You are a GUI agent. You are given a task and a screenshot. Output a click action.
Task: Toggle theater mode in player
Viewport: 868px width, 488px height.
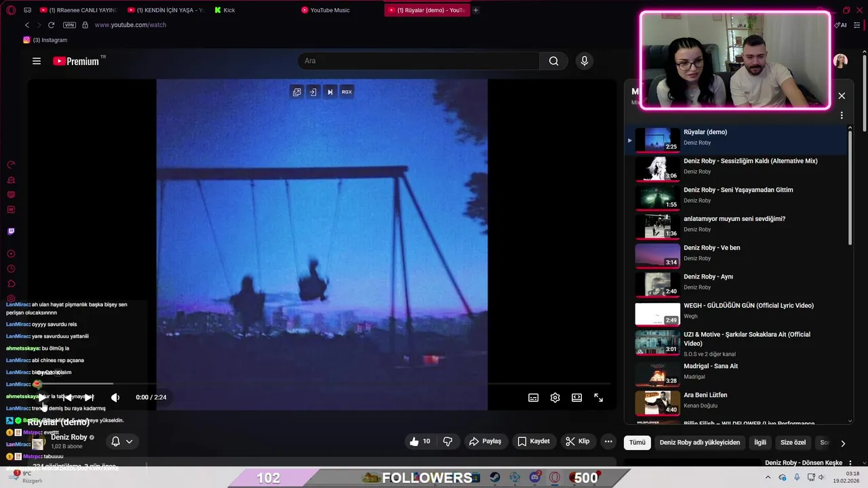click(x=576, y=398)
